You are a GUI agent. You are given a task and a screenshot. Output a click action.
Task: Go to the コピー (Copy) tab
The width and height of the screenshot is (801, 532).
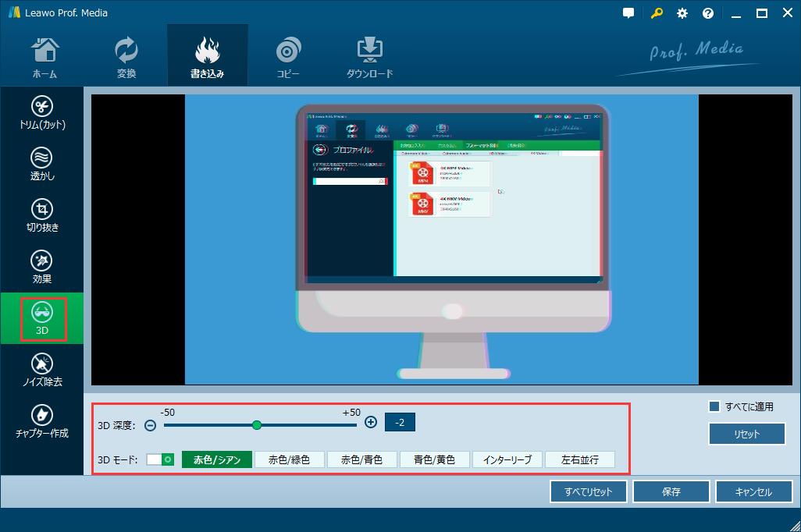(288, 57)
